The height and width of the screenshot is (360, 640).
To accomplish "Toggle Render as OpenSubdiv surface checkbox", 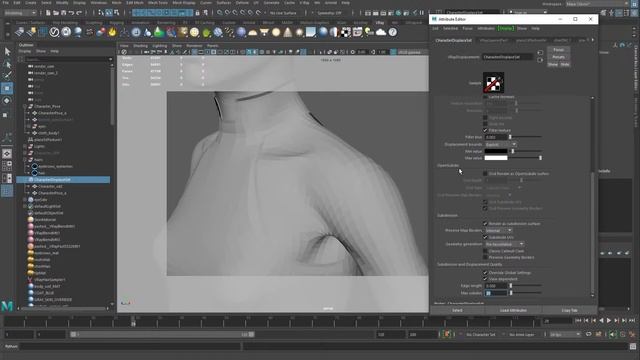I will [x=485, y=173].
